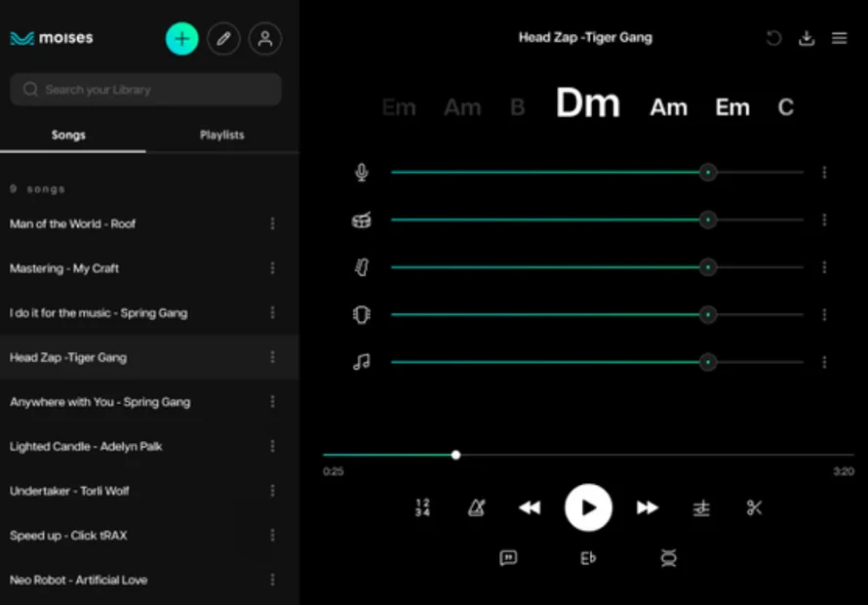
Task: Mute the vocals microphone track
Action: click(x=362, y=173)
